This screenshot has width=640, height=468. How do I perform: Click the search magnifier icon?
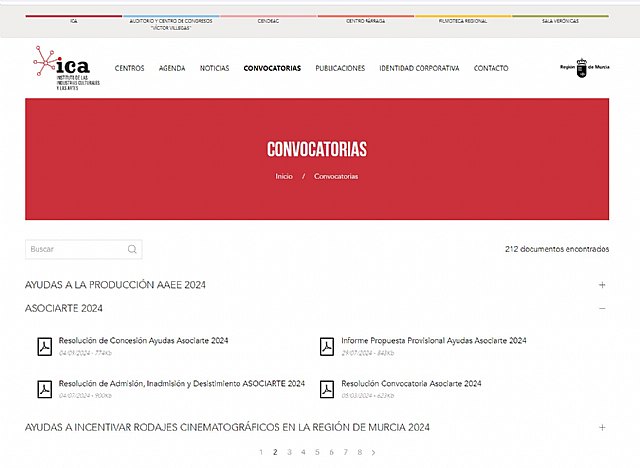click(x=132, y=249)
